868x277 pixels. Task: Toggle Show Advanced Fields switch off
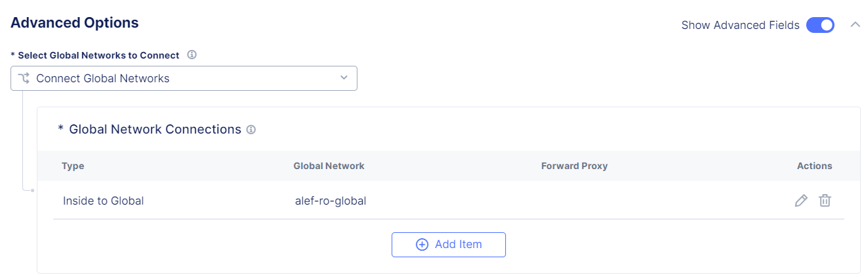click(x=820, y=25)
